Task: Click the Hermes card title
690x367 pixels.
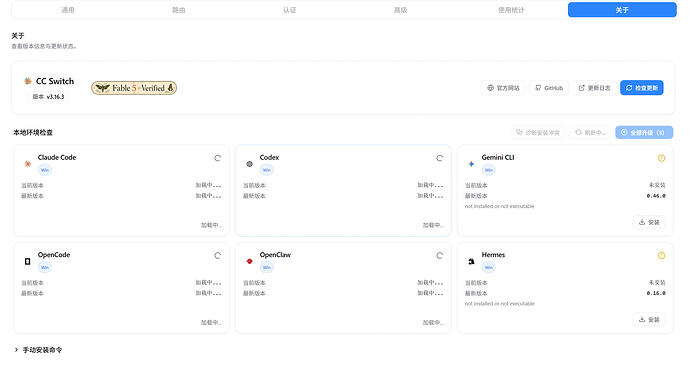Action: [493, 255]
